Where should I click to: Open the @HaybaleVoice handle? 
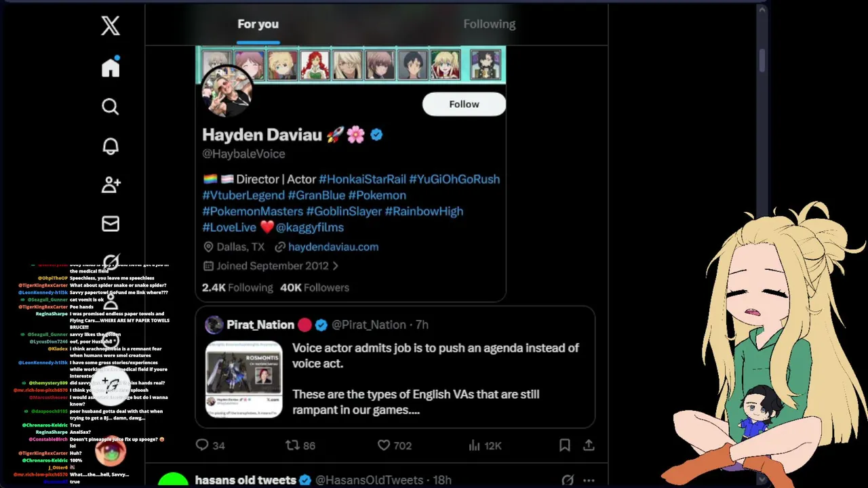pyautogui.click(x=243, y=154)
